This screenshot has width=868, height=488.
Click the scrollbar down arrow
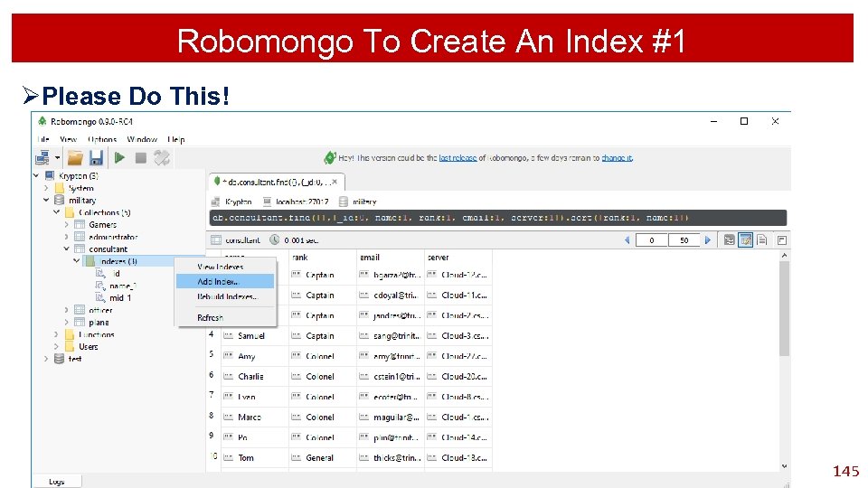tap(785, 466)
